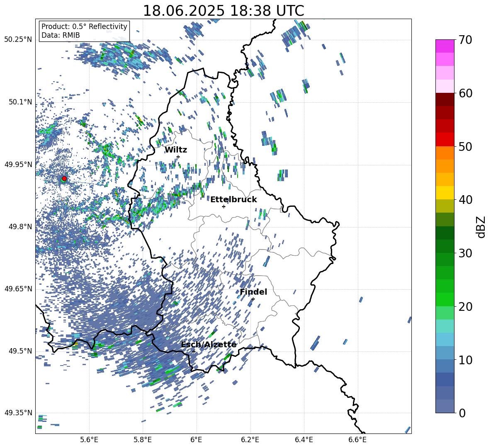The height and width of the screenshot is (448, 491).
Task: Click the 49.65°N latitude label
Action: coord(18,288)
